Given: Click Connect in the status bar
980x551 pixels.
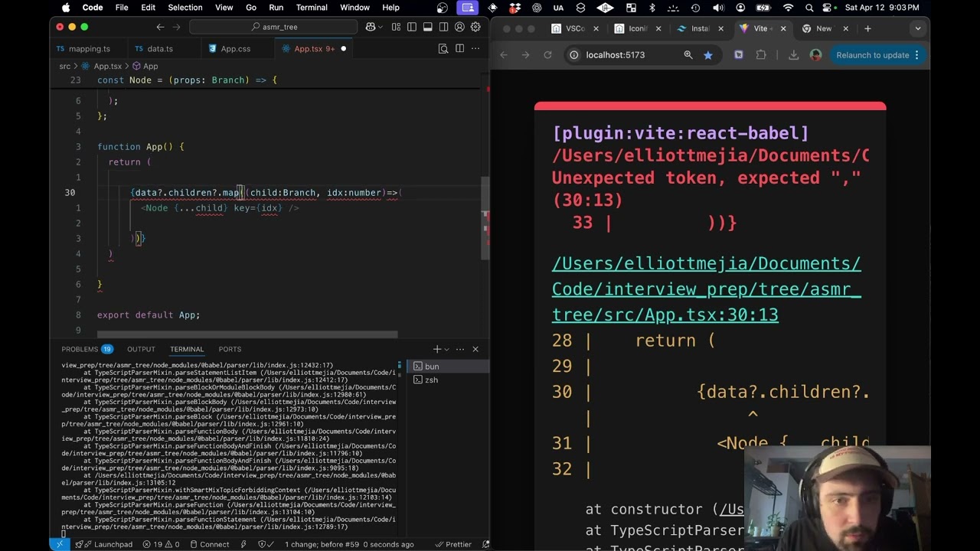Looking at the screenshot, I should click(x=209, y=544).
